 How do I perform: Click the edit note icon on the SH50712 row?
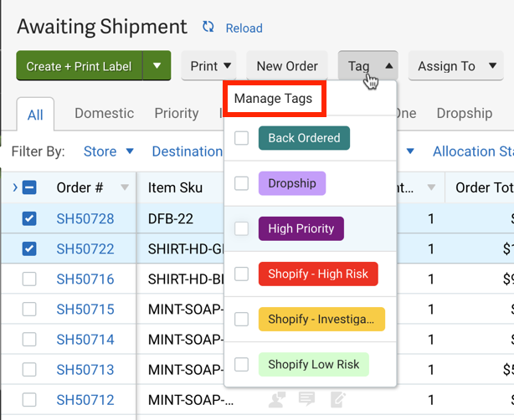[x=337, y=399]
